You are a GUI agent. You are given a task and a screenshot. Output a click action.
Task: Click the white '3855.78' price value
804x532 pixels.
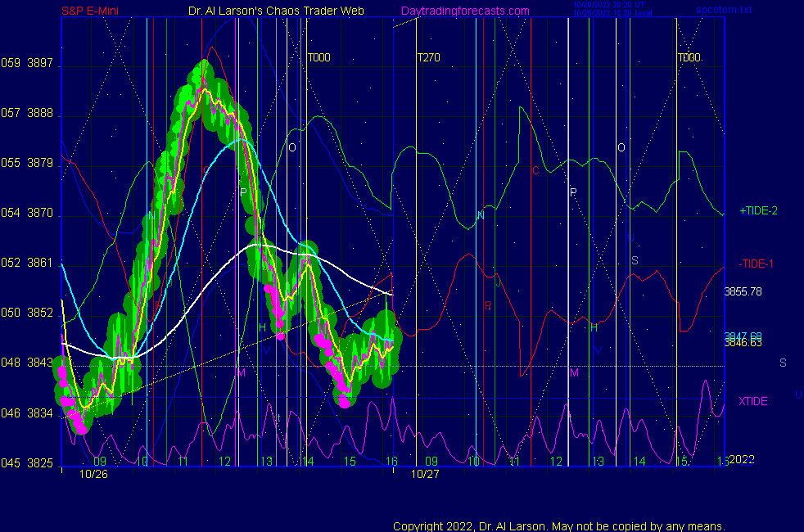click(x=743, y=291)
